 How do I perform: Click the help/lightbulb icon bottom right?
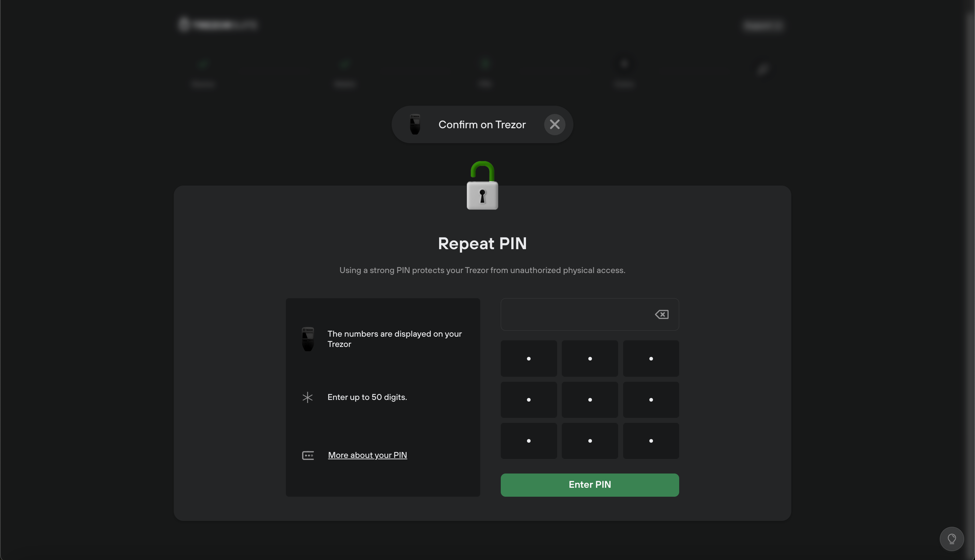tap(951, 538)
